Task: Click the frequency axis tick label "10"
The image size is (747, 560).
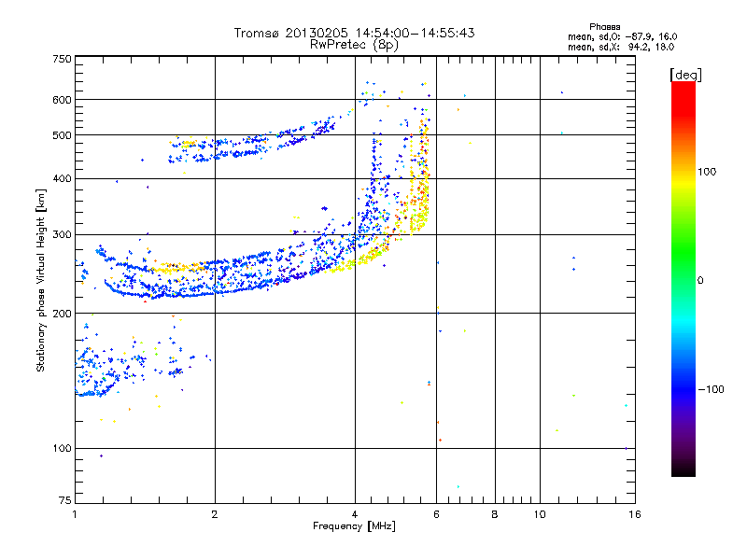Action: (x=540, y=514)
